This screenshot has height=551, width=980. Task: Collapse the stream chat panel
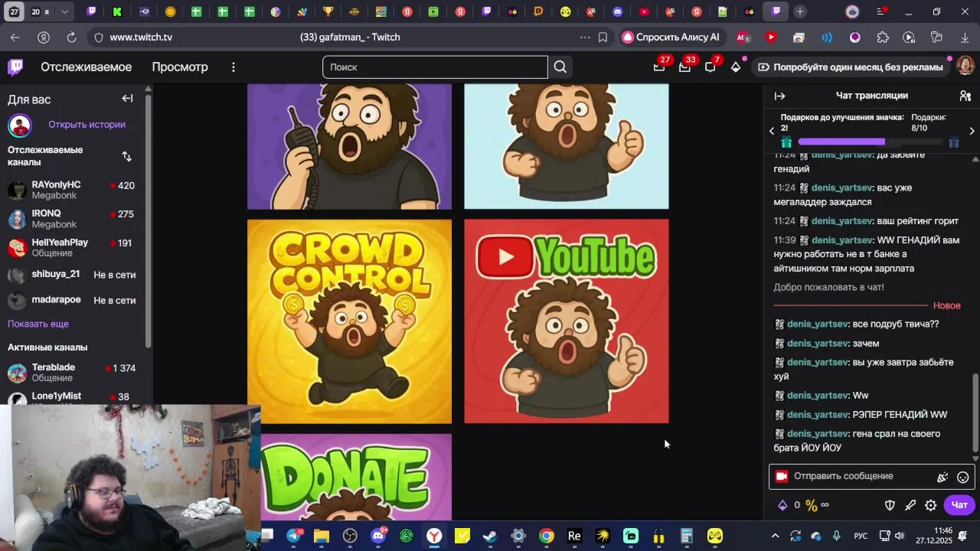point(779,96)
